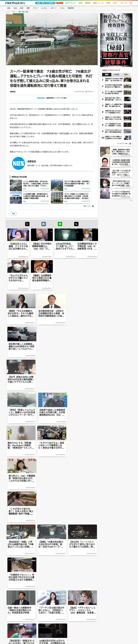
Task: Share article on X (Twitter)
Action: pyautogui.click(x=27, y=224)
